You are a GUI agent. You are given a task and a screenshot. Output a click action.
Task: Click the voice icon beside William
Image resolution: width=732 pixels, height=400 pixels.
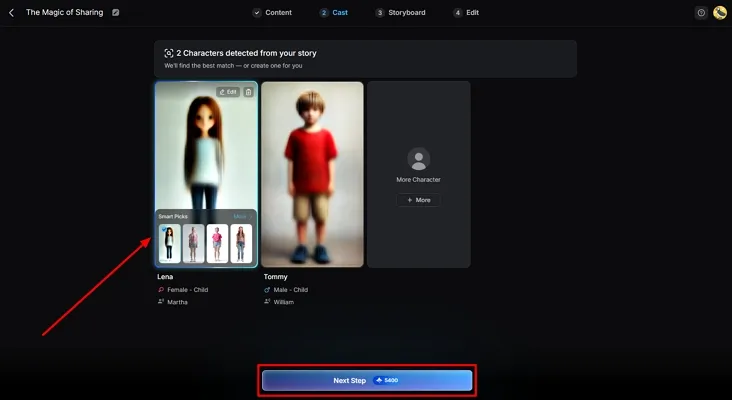(267, 302)
